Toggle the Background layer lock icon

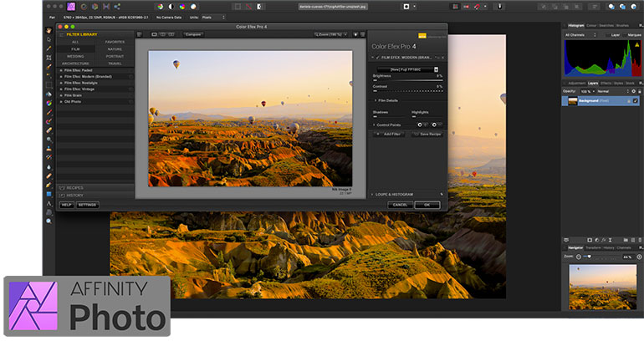[x=629, y=100]
